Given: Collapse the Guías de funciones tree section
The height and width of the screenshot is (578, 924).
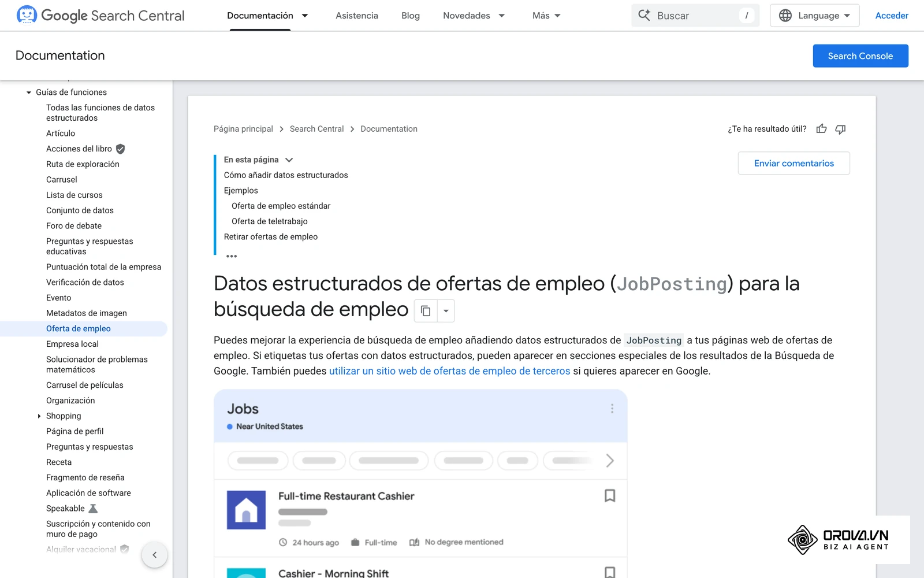Looking at the screenshot, I should [29, 92].
